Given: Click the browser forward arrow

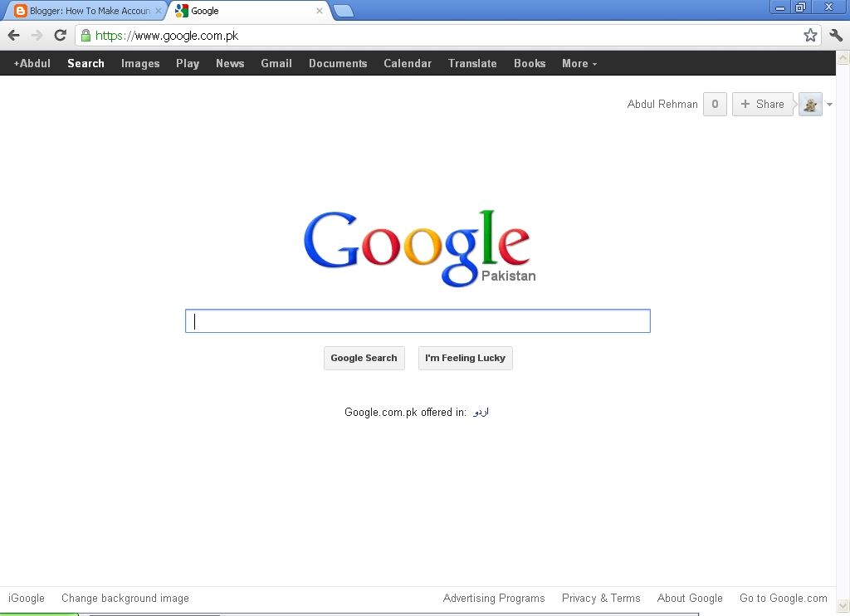Looking at the screenshot, I should pyautogui.click(x=37, y=36).
